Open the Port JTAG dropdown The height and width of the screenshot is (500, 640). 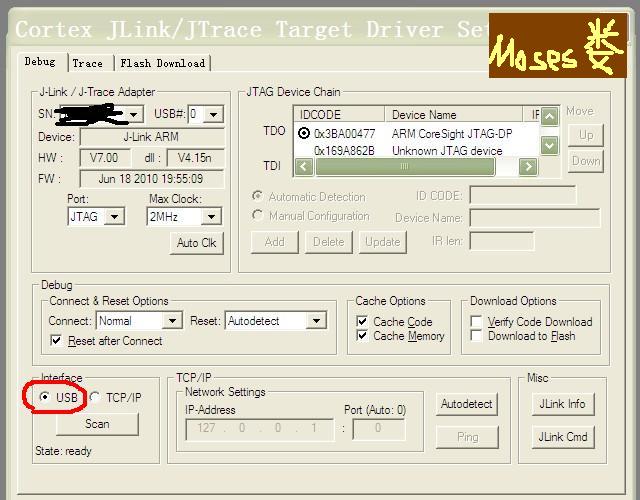[x=114, y=216]
